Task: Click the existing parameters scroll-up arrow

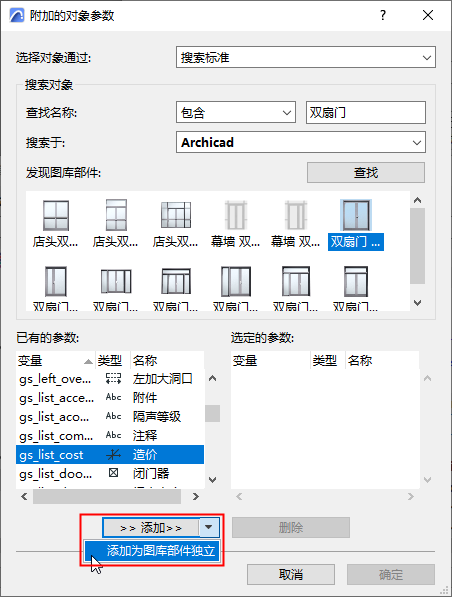Action: [212, 378]
